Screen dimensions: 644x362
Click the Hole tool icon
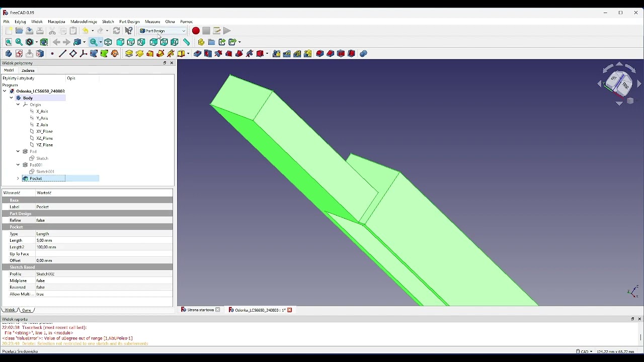tap(208, 54)
